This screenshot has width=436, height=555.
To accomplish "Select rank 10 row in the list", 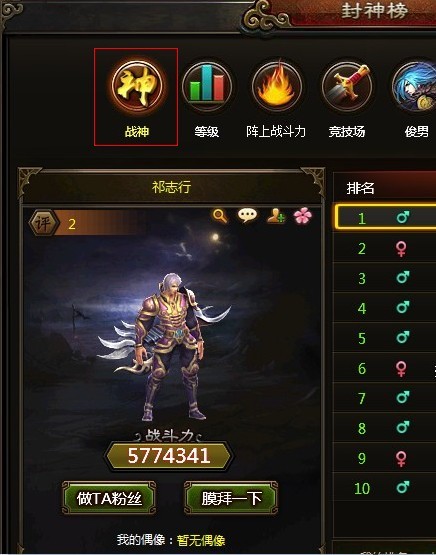I will click(385, 488).
